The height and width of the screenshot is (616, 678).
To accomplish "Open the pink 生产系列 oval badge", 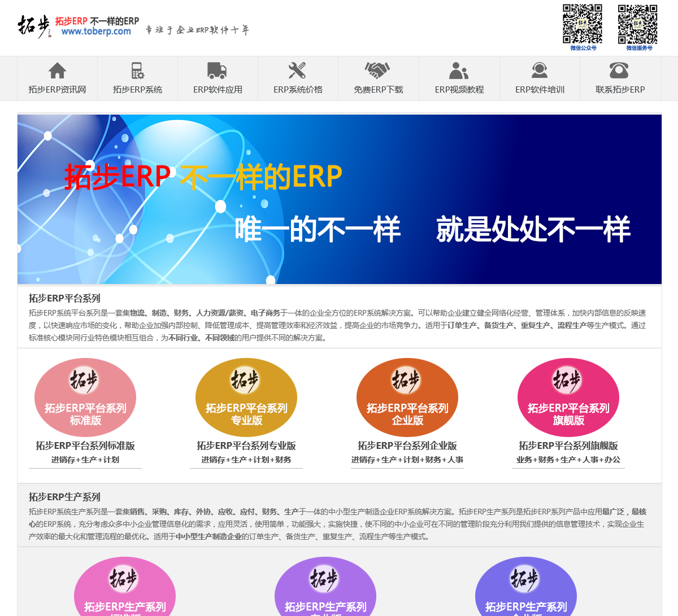I will [125, 587].
